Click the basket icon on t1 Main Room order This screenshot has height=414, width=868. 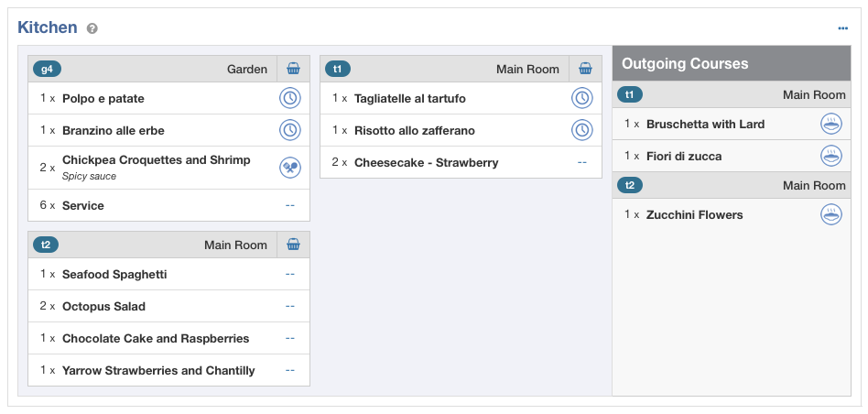(585, 70)
